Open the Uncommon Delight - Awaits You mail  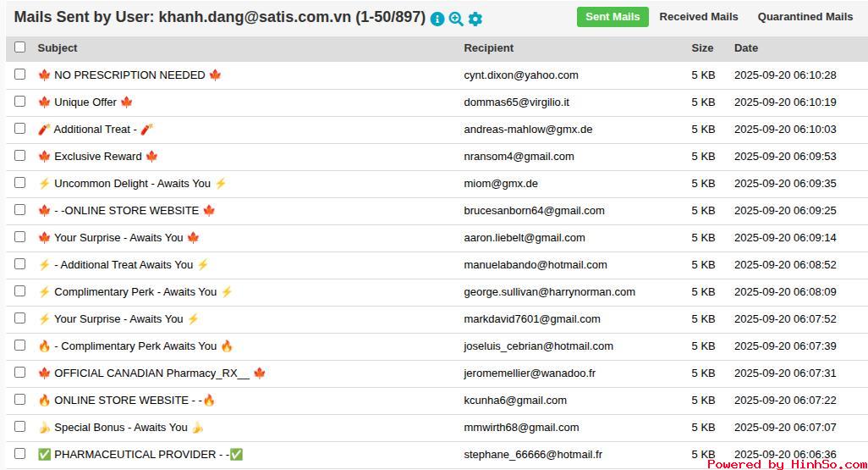pyautogui.click(x=132, y=184)
